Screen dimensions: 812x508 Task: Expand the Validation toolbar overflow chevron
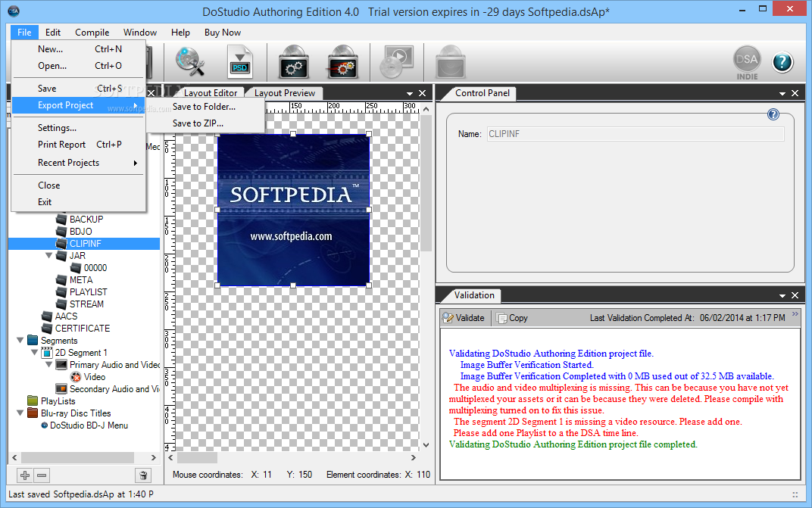click(x=795, y=314)
